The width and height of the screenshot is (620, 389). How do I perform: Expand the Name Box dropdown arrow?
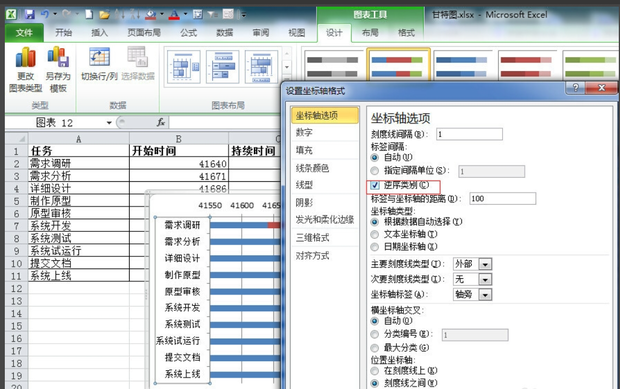(109, 123)
